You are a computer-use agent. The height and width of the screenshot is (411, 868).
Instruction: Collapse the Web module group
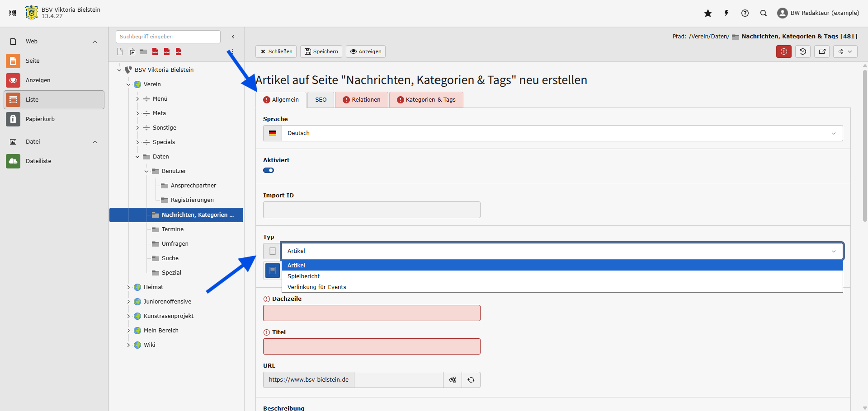click(x=95, y=42)
